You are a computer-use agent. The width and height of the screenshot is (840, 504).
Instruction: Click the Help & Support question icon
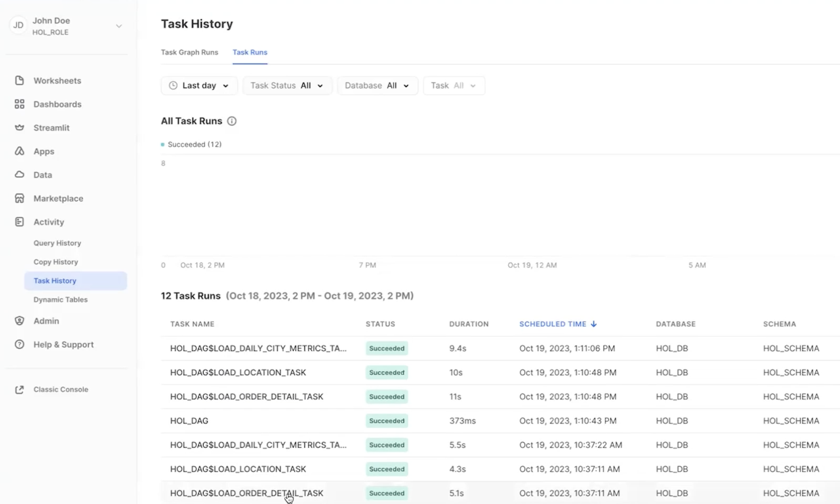tap(19, 345)
